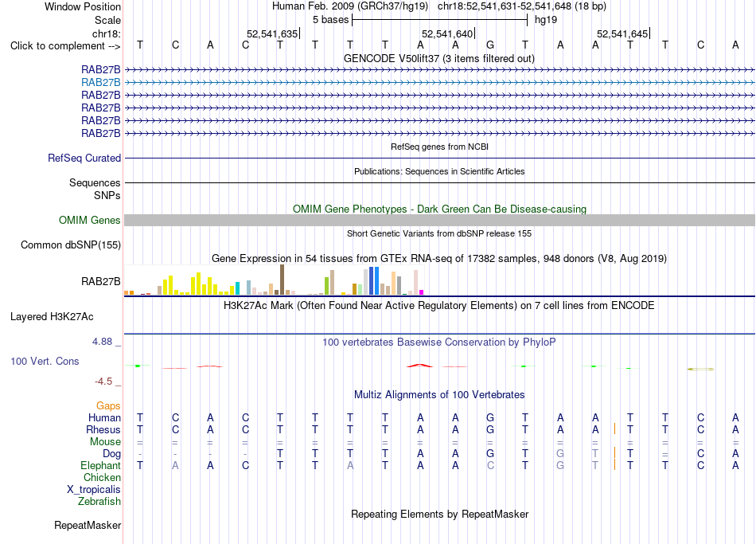Viewport: 756px width, 544px height.
Task: Click the orange gap marker in Rhesus row
Action: pos(614,429)
